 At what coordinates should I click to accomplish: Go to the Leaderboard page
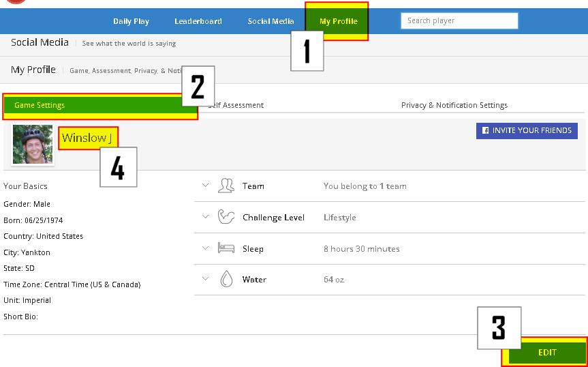pyautogui.click(x=198, y=21)
